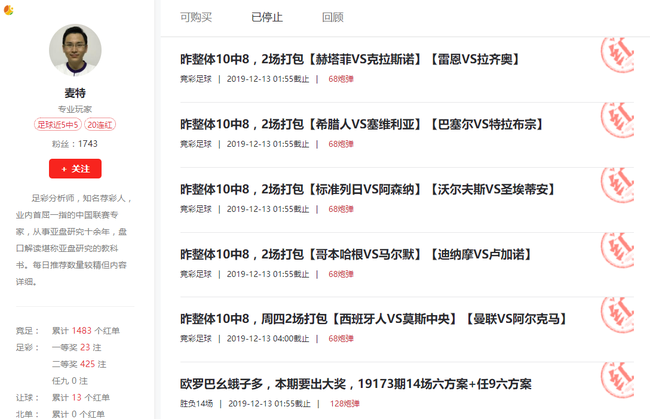Click the 累计 13 个红单 让球 stat
Image resolution: width=650 pixels, height=419 pixels.
pos(81,397)
